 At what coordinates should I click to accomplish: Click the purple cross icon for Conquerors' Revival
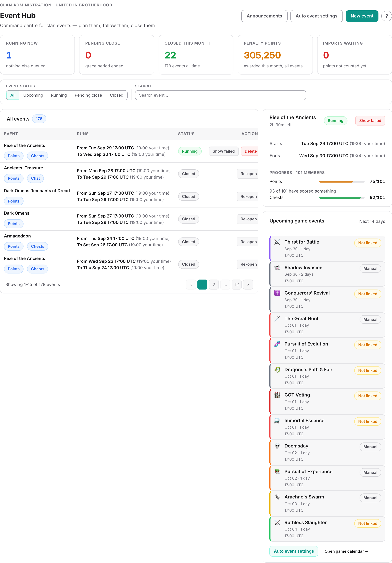(277, 293)
